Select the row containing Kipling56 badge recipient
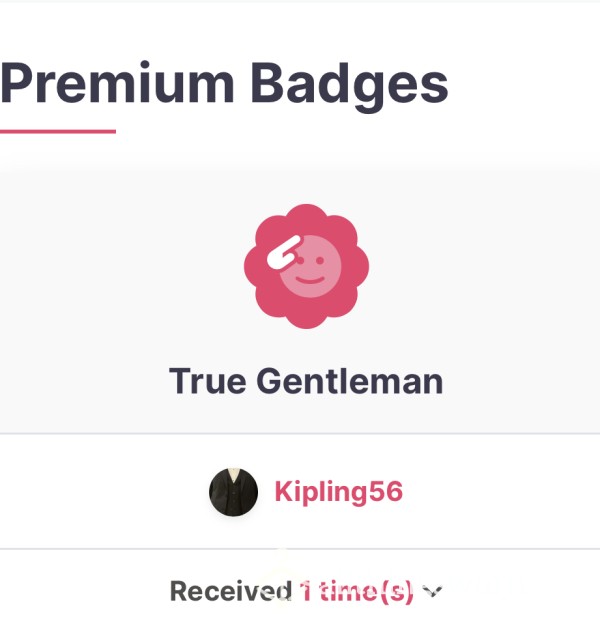 tap(300, 491)
